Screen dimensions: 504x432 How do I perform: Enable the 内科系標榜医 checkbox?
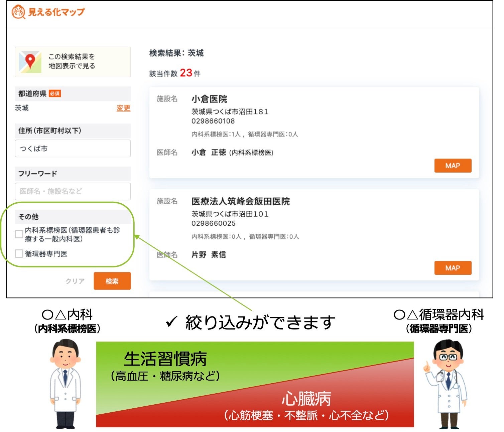point(19,234)
